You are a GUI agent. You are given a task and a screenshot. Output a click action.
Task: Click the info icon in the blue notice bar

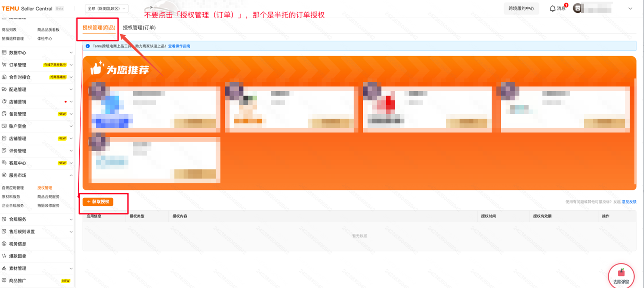tap(88, 46)
